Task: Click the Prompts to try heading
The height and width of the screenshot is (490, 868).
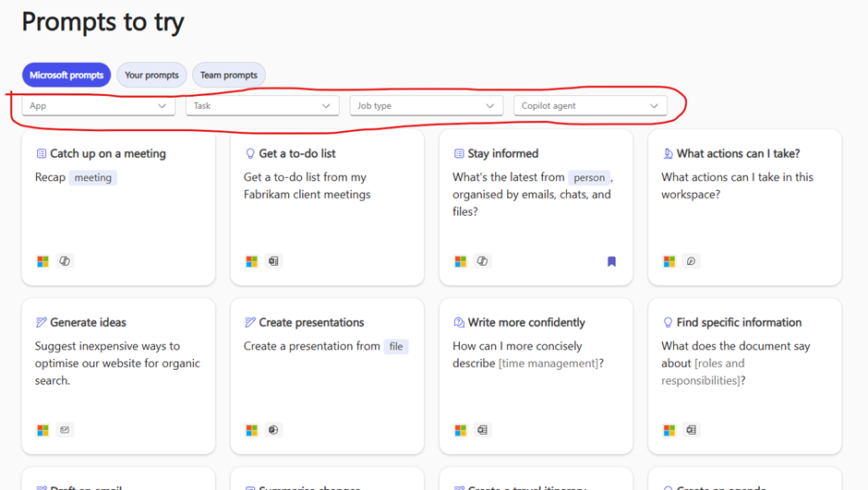Action: coord(103,23)
